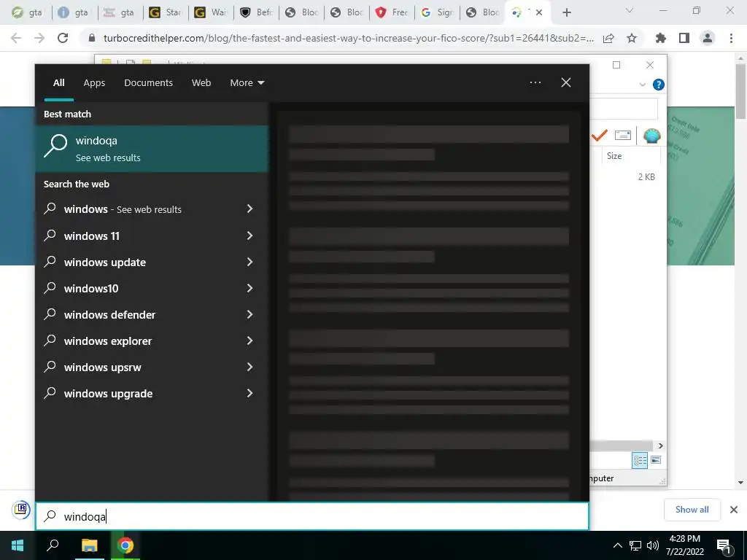Open the Chrome three-dot menu

point(731,38)
